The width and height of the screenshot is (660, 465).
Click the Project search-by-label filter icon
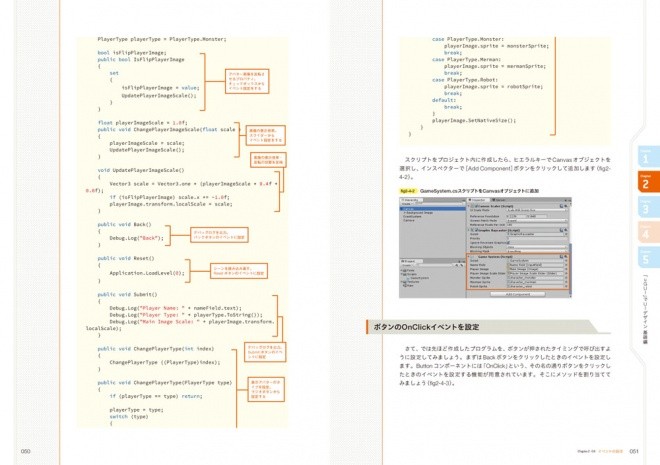(461, 266)
